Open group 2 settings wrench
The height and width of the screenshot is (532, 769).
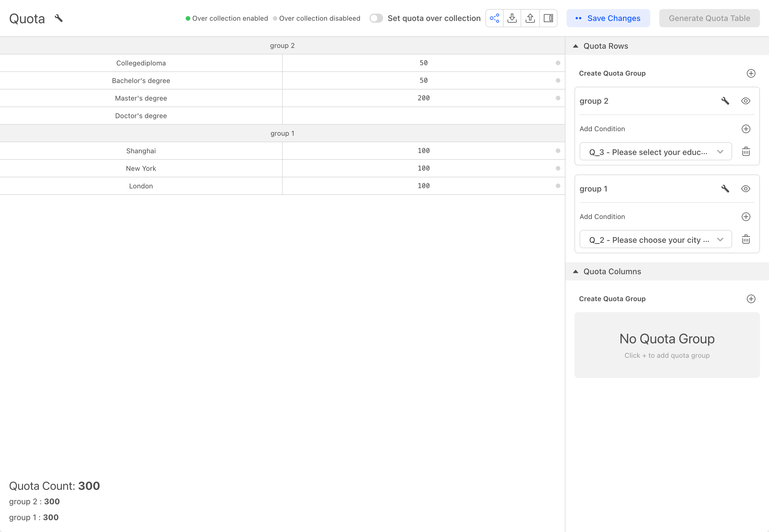point(725,101)
